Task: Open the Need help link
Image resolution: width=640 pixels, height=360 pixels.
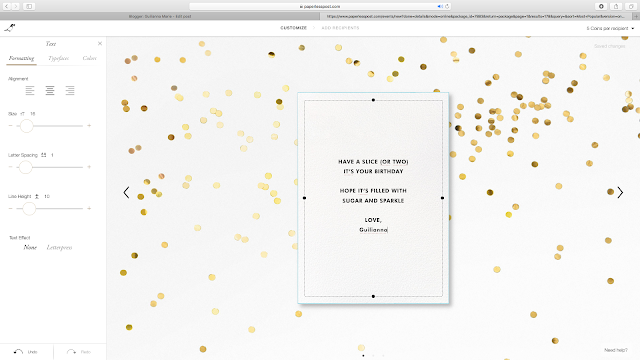Action: [616, 350]
